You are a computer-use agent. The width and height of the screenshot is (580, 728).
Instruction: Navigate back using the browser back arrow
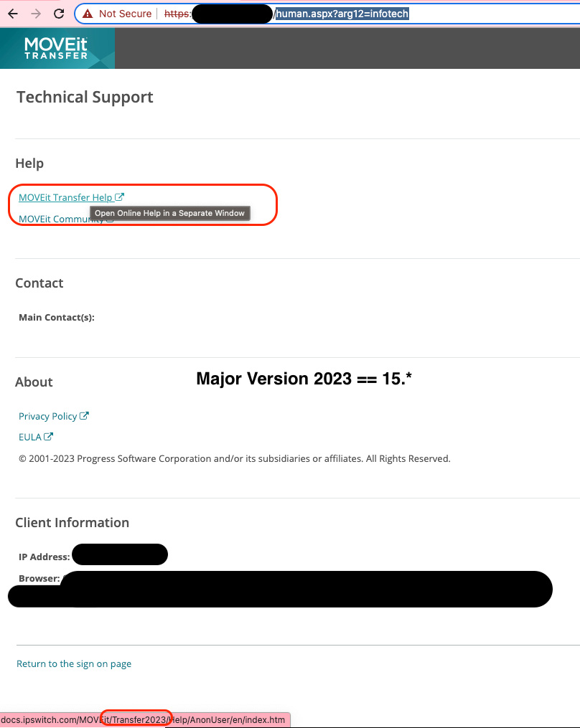pos(12,13)
